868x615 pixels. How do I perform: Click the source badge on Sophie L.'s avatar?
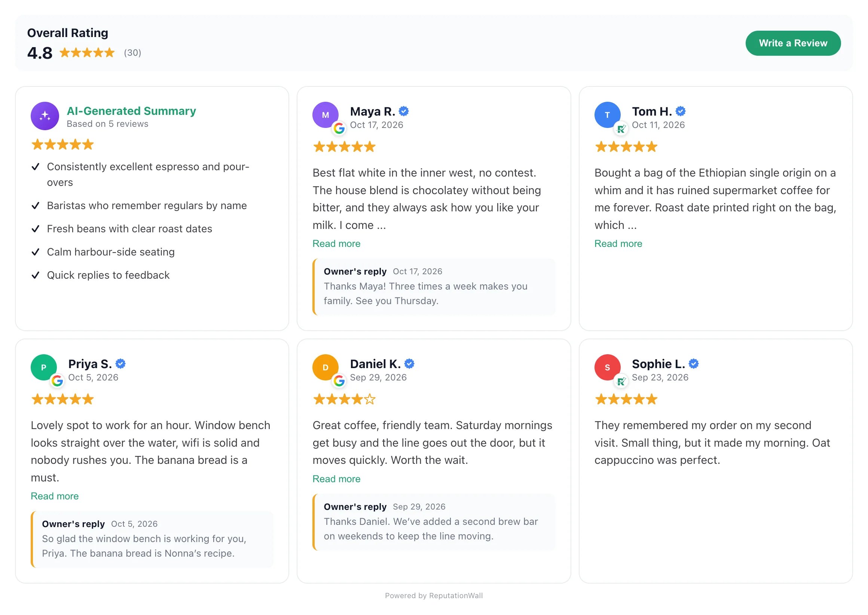621,381
